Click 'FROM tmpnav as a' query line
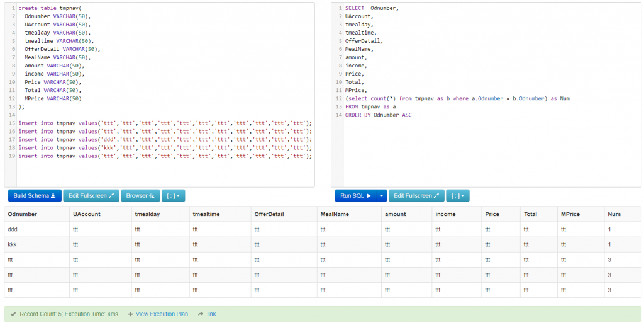This screenshot has height=325, width=644. 370,107
